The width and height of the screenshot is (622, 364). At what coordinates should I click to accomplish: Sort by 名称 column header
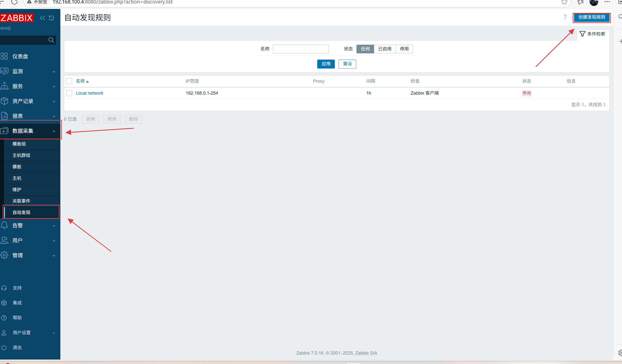[82, 81]
